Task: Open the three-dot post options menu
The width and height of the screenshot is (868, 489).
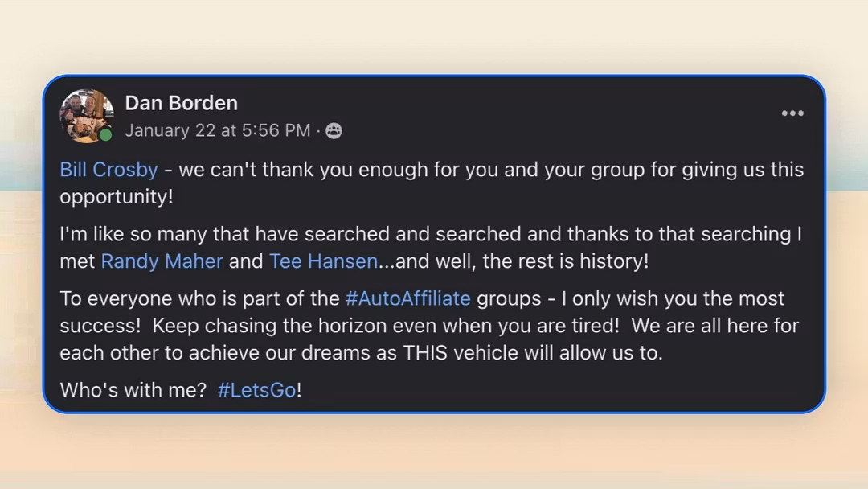Action: tap(792, 113)
